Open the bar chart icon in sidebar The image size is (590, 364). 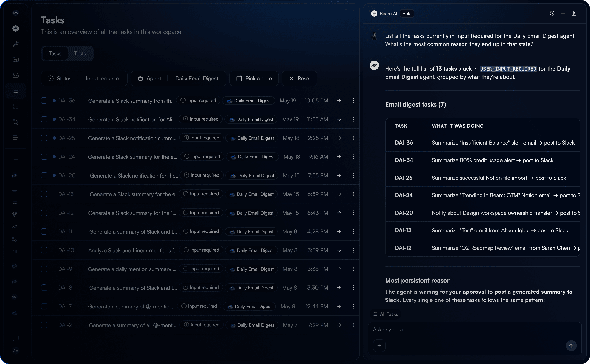pos(14,252)
